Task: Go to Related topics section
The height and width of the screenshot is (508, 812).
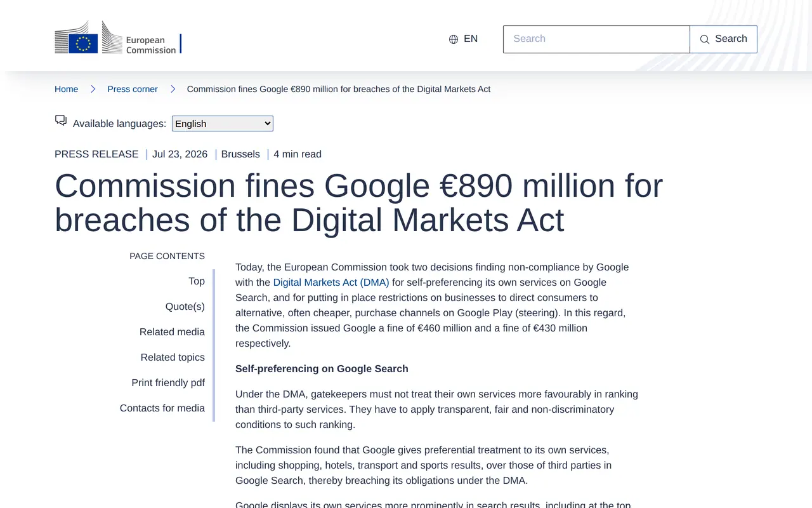Action: pyautogui.click(x=173, y=358)
